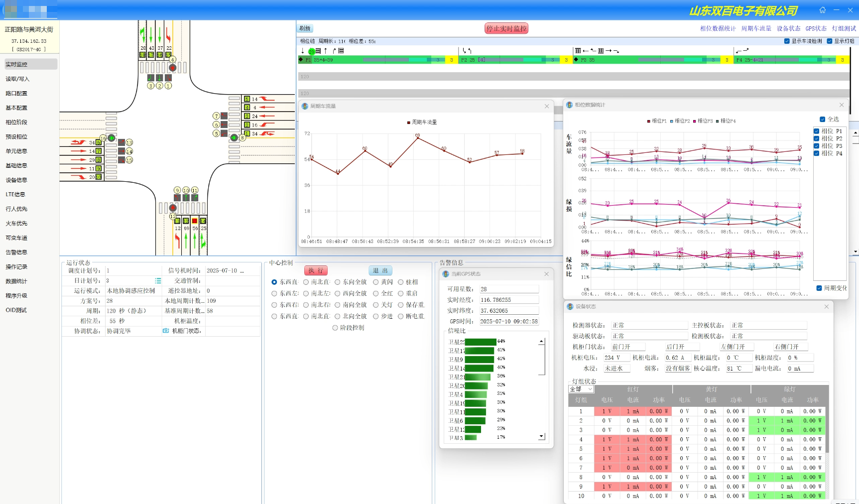859x504 pixels.
Task: Click the traffic light icon of 相位数据统计 window
Action: [570, 105]
